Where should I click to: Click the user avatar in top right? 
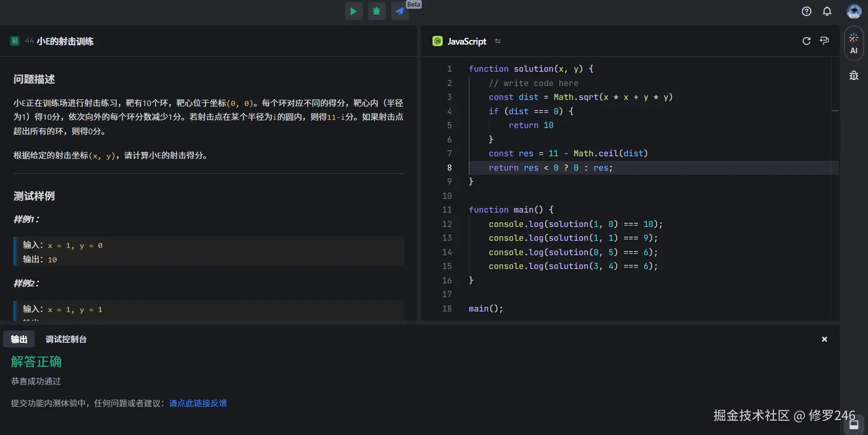854,11
